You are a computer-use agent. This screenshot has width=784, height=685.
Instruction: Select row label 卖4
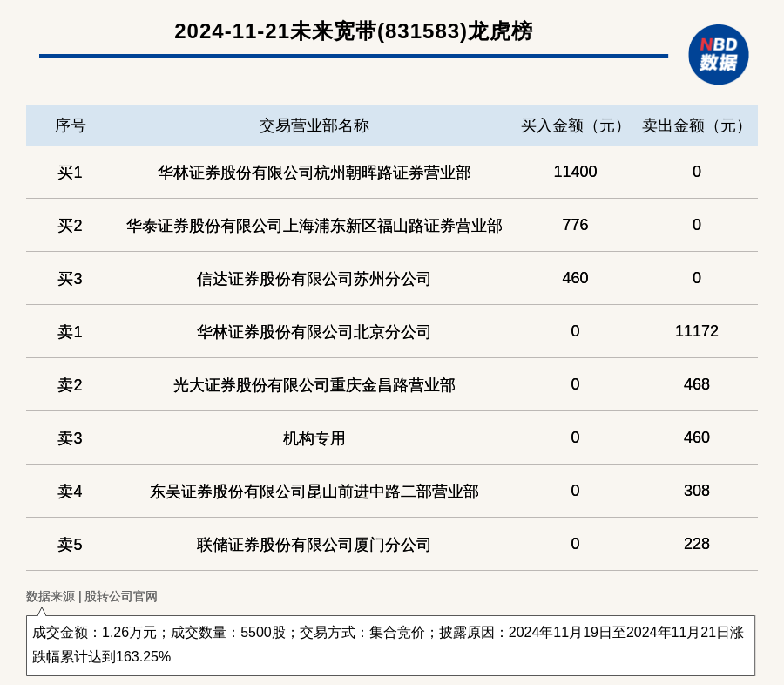[x=70, y=491]
